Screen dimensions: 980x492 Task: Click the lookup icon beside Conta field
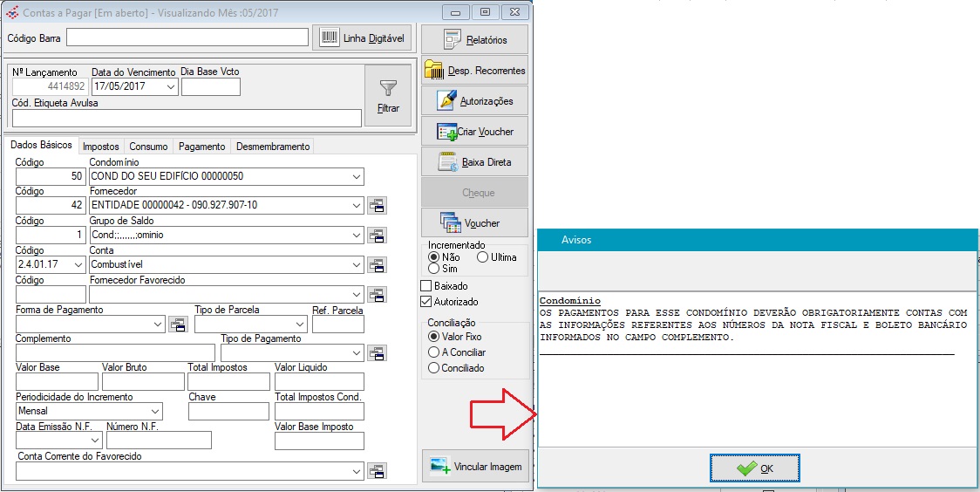(377, 265)
